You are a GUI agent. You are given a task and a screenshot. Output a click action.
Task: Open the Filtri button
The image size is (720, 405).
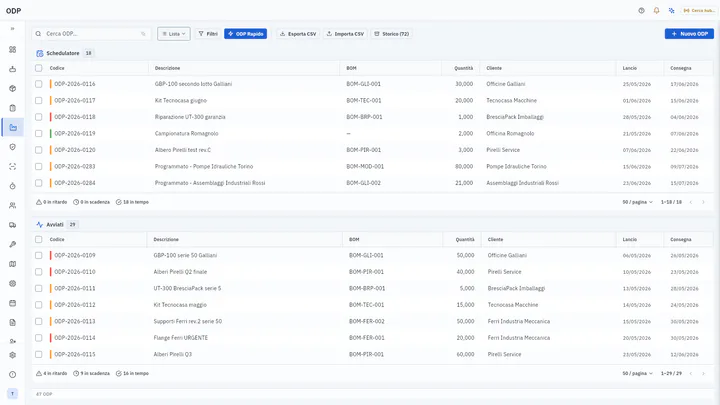coord(208,34)
